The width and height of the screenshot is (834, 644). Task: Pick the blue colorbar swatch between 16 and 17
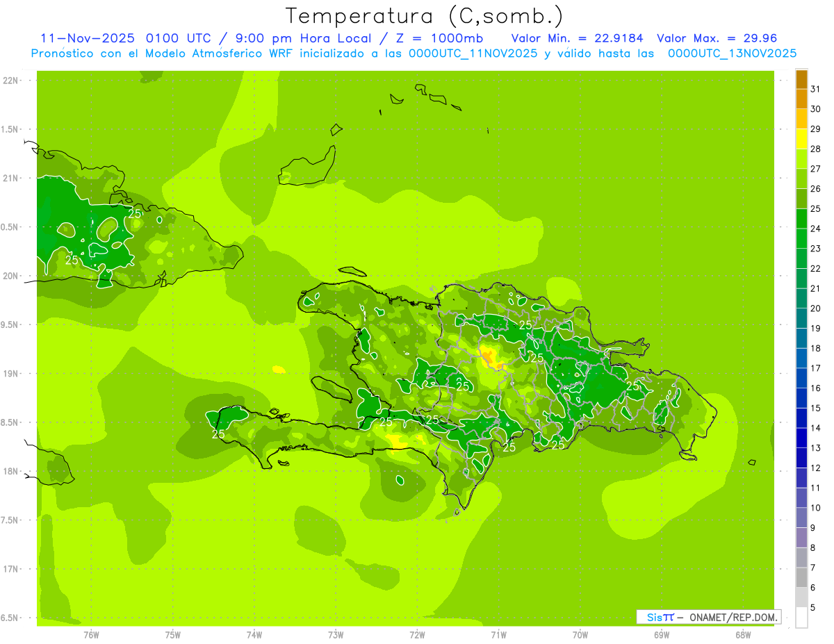pos(801,378)
